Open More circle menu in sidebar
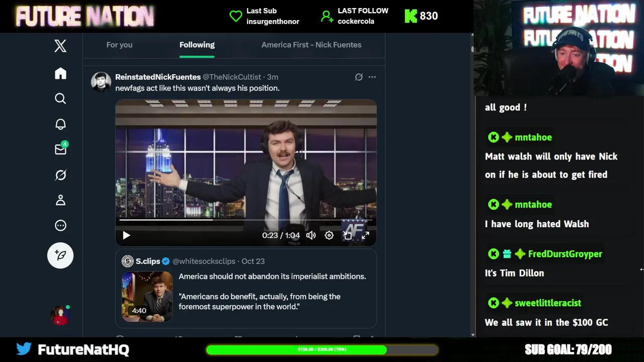Viewport: 644px width, 362px height. 60,225
